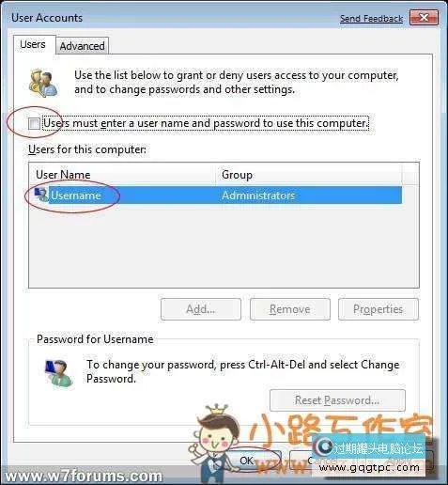Switch to the Advanced tab

pyautogui.click(x=83, y=46)
